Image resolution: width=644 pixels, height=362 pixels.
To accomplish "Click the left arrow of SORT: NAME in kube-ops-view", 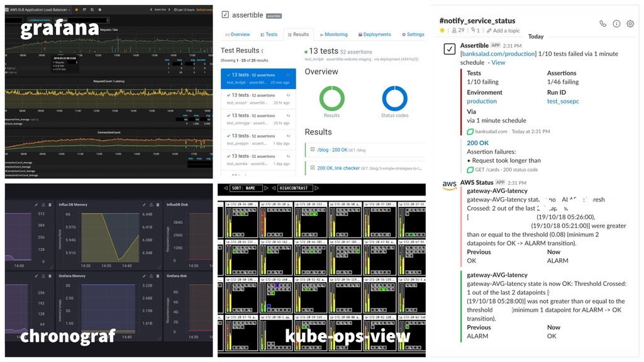I will tap(226, 188).
